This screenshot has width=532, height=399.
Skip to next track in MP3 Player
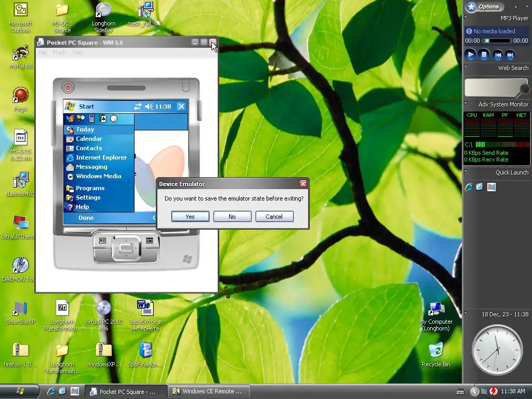point(510,55)
